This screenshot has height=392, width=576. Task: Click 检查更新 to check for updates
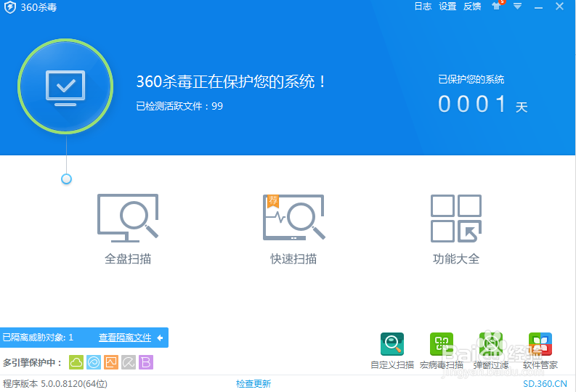click(253, 384)
